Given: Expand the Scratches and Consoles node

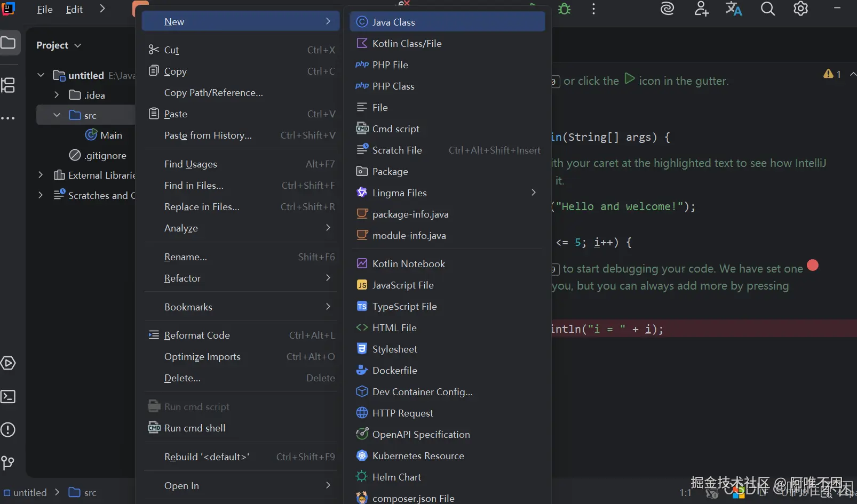Looking at the screenshot, I should coord(41,195).
